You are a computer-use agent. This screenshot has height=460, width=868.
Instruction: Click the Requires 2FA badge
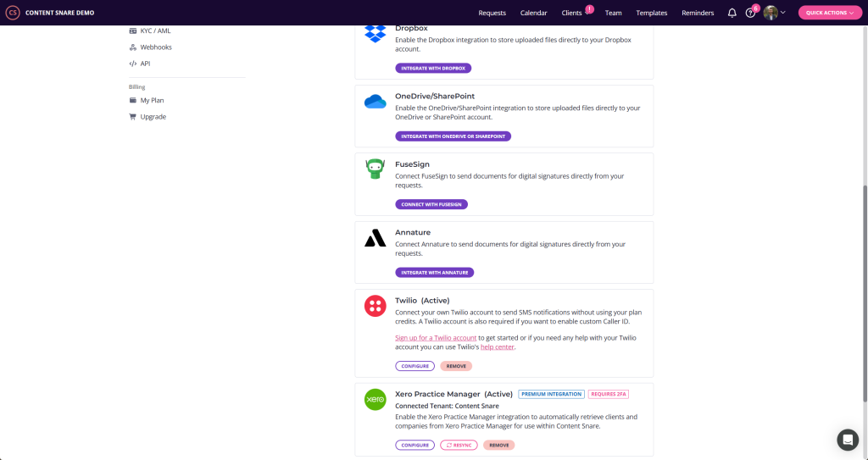(609, 394)
